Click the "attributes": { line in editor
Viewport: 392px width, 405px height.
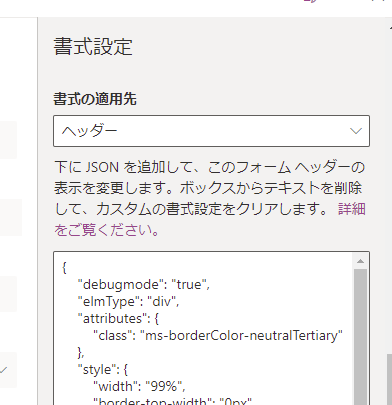click(x=118, y=318)
